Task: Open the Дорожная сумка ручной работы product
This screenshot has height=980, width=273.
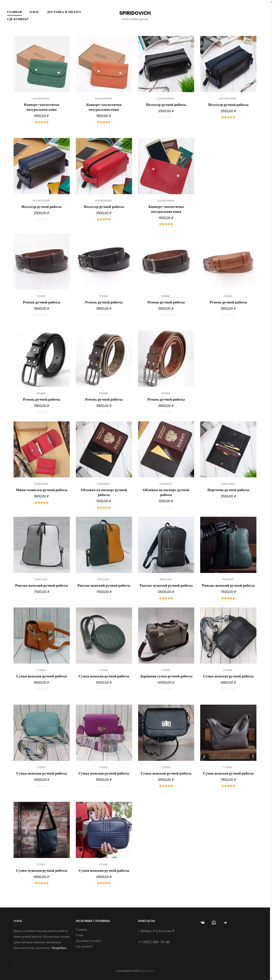Action: tap(166, 676)
